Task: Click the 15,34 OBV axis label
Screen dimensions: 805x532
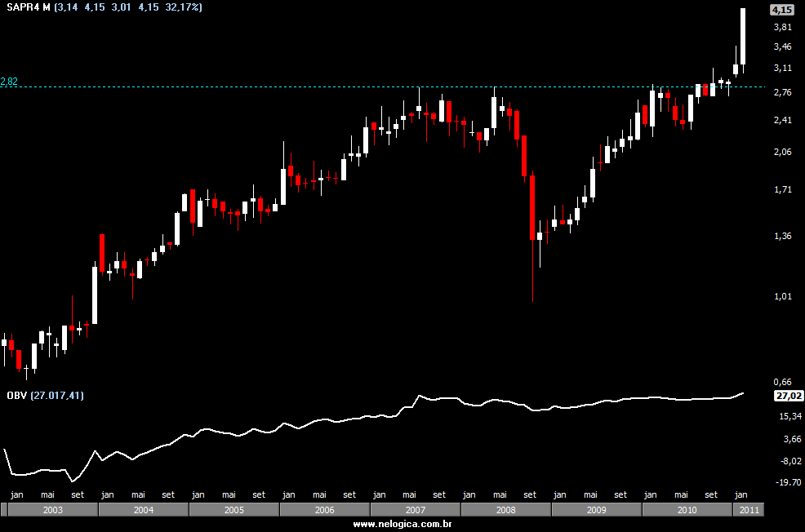Action: click(790, 416)
